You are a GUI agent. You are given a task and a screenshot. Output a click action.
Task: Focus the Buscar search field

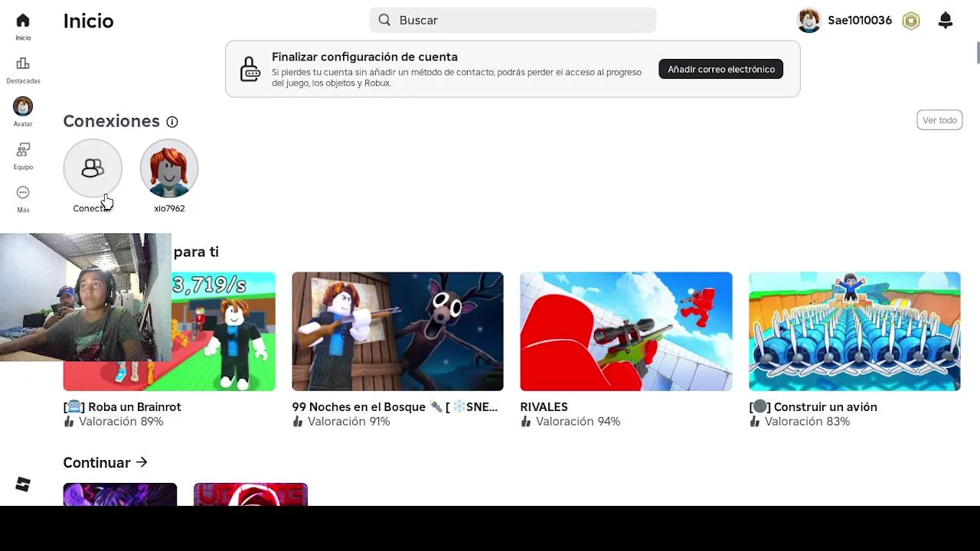pos(513,20)
